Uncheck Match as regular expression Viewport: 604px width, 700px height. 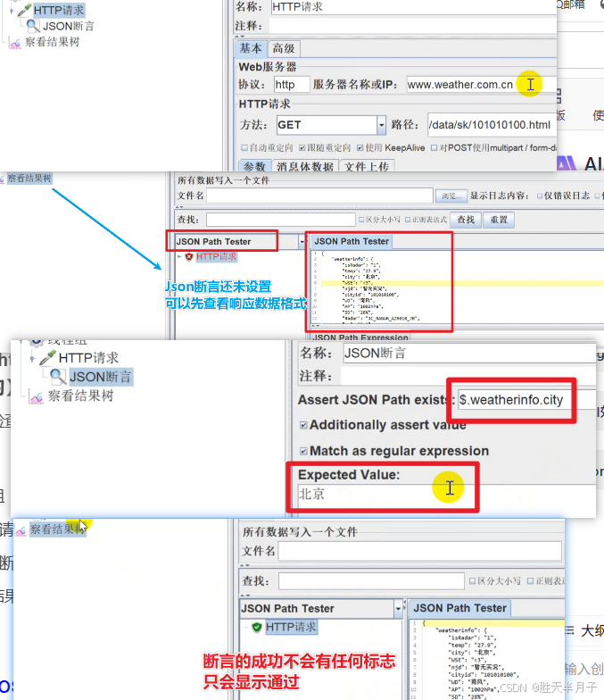[303, 452]
